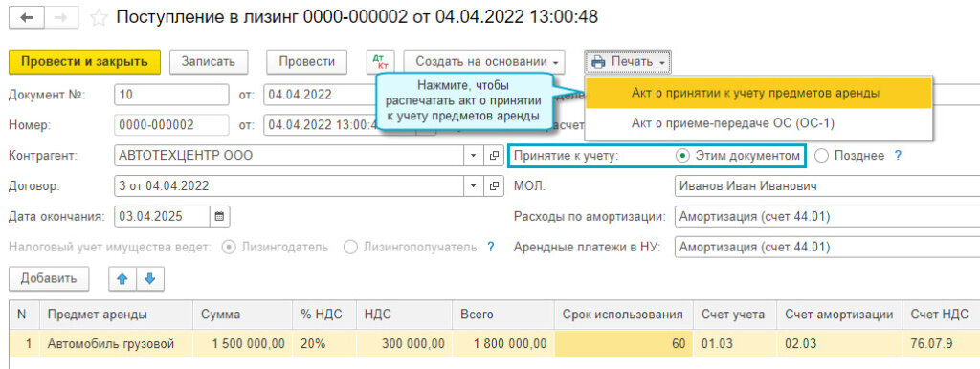
Task: Open Контрагент record with open-form icon
Action: tap(495, 156)
